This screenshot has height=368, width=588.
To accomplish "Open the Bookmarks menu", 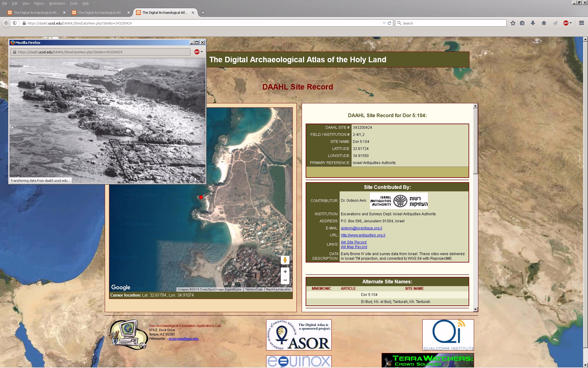I will 57,3.
